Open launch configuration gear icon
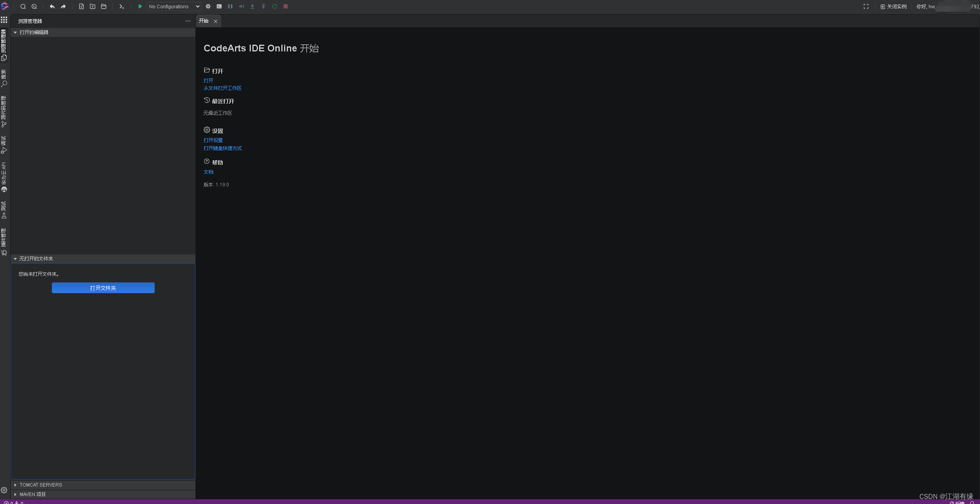 pos(208,6)
